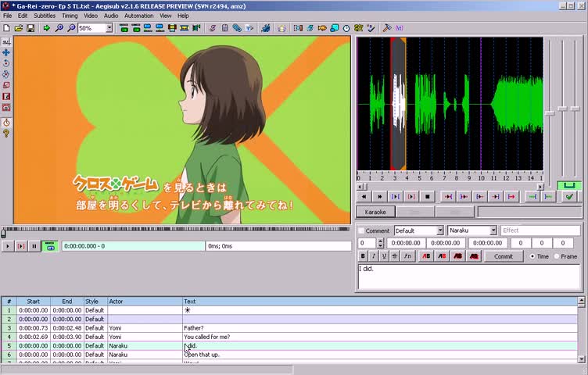Image resolution: width=588 pixels, height=375 pixels.
Task: Open the Subtitles menu
Action: point(45,16)
